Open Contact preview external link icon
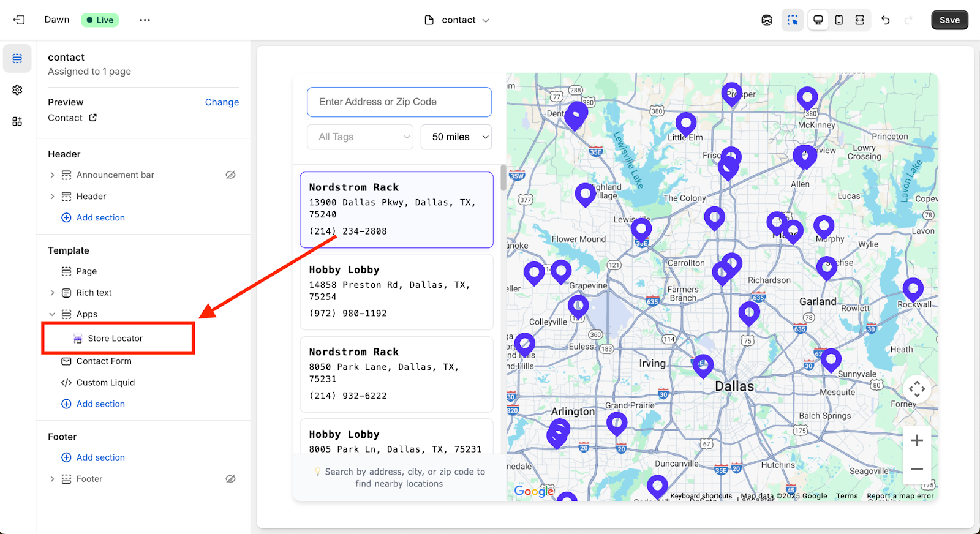Viewport: 980px width, 534px height. (x=92, y=118)
